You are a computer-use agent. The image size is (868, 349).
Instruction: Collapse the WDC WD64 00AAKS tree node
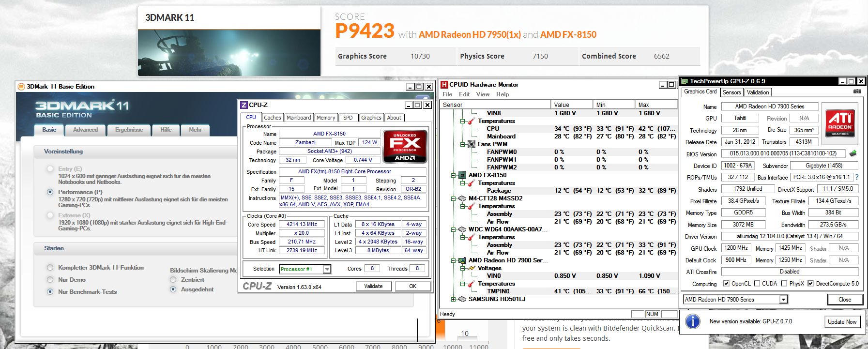pyautogui.click(x=454, y=229)
